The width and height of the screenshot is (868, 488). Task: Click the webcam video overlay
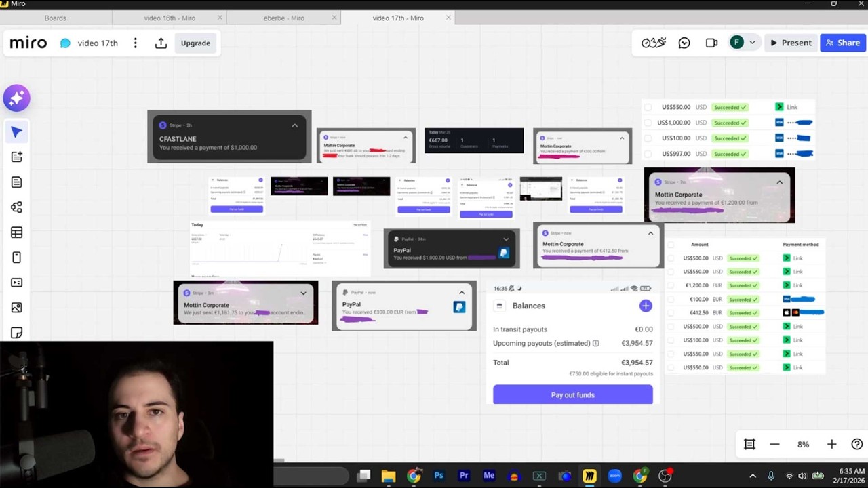coord(136,414)
